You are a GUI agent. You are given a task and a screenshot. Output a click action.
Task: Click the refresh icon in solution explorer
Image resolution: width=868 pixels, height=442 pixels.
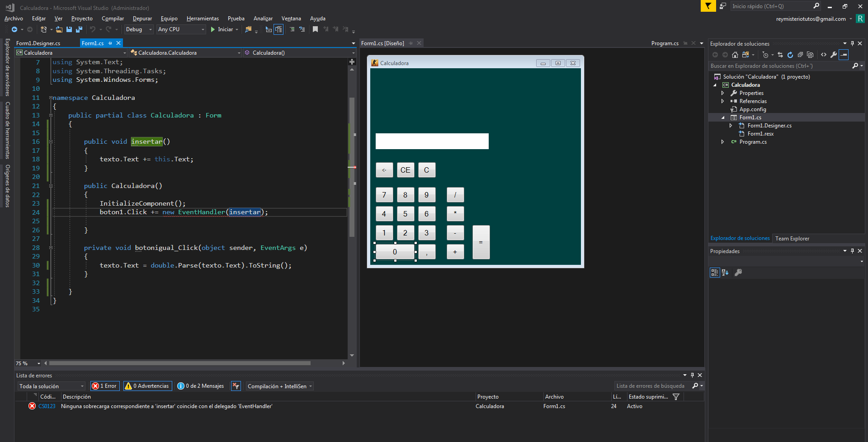click(x=790, y=55)
